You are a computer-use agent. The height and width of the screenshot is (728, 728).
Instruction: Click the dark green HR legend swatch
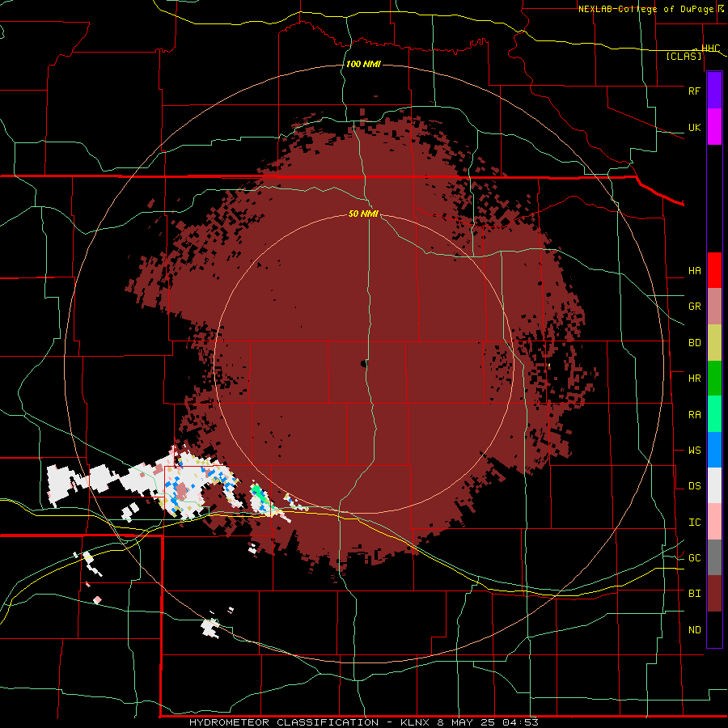pyautogui.click(x=714, y=379)
